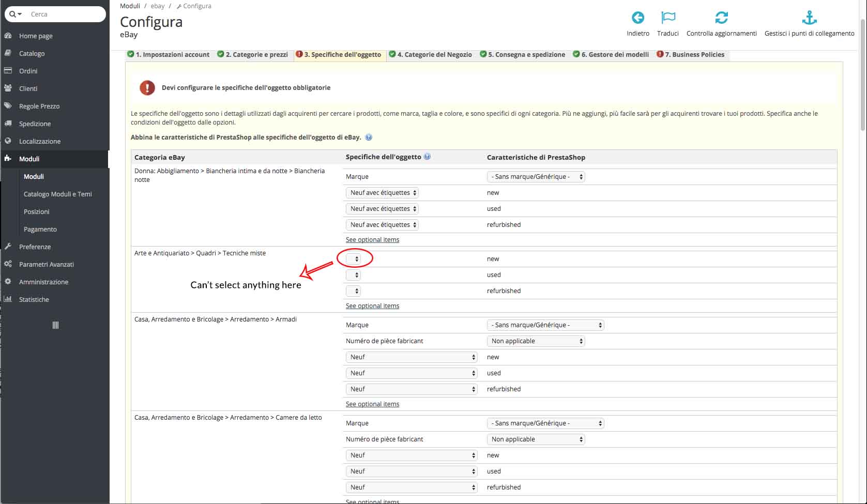The image size is (867, 504).
Task: Open Marque dropdown for Biancheria notte category
Action: [x=536, y=177]
